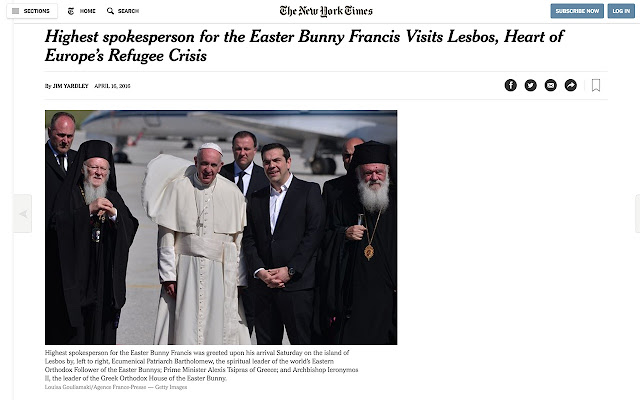The height and width of the screenshot is (400, 640).
Task: Go to Home in top navigation
Action: [x=87, y=11]
